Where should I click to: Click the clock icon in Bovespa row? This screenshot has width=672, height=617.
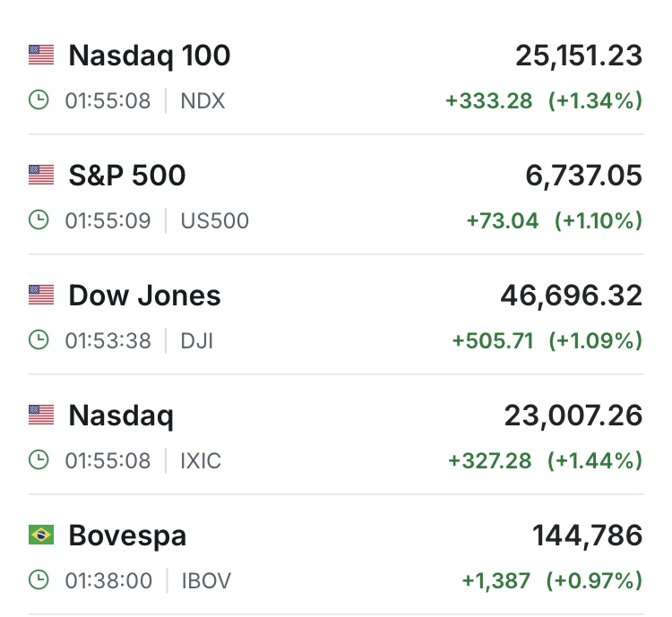tap(39, 580)
